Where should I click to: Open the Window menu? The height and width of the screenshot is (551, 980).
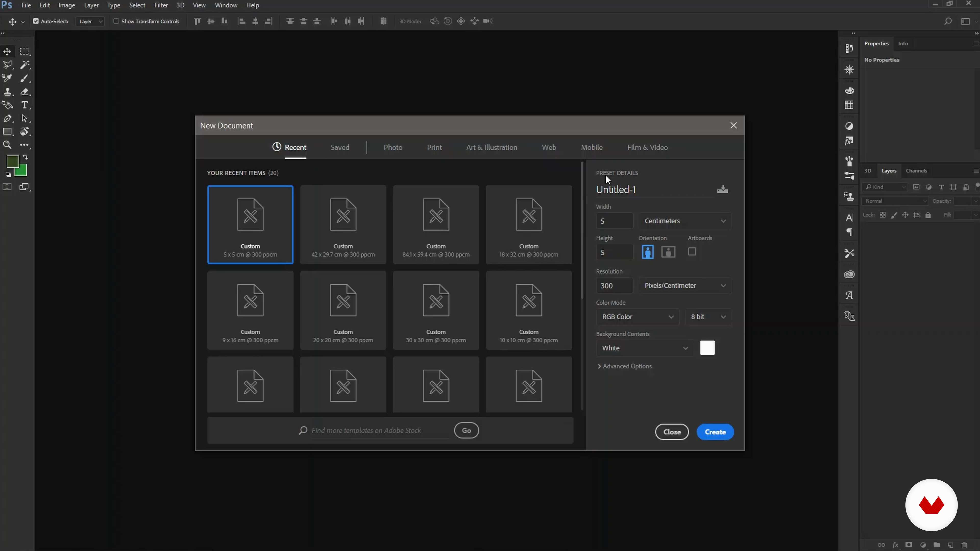coord(226,5)
